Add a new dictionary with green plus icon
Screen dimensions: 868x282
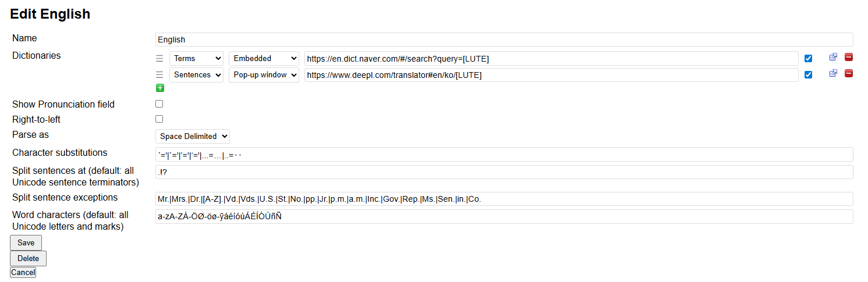tap(160, 88)
